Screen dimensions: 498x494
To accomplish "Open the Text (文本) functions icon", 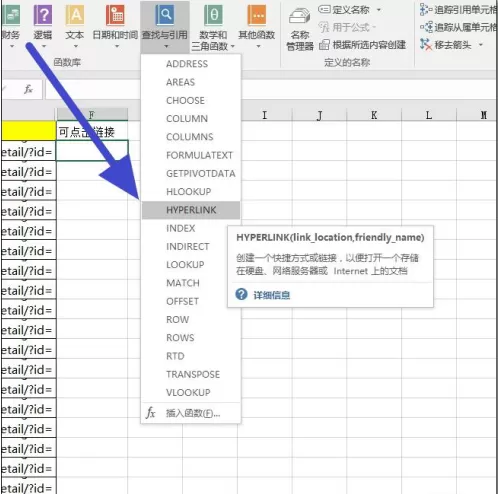I will [75, 16].
